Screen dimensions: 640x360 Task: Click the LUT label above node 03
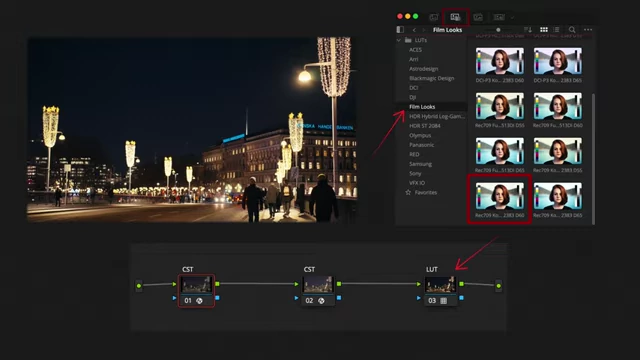[432, 269]
